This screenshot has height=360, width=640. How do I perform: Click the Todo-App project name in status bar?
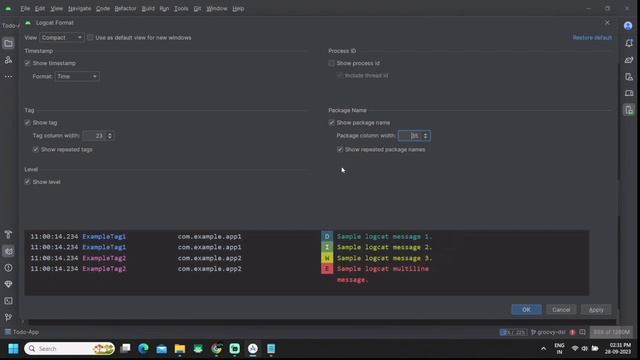22,332
